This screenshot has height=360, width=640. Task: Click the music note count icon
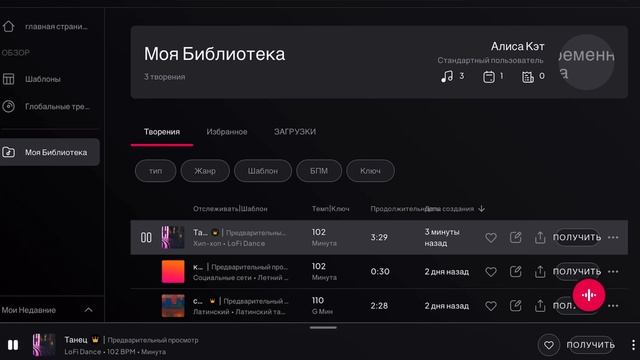(x=447, y=76)
